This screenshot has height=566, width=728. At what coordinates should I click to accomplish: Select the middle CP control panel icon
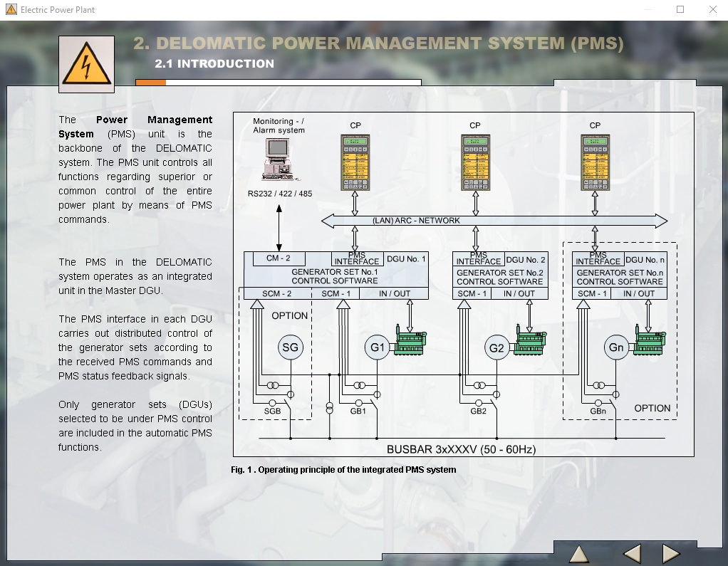tap(475, 162)
